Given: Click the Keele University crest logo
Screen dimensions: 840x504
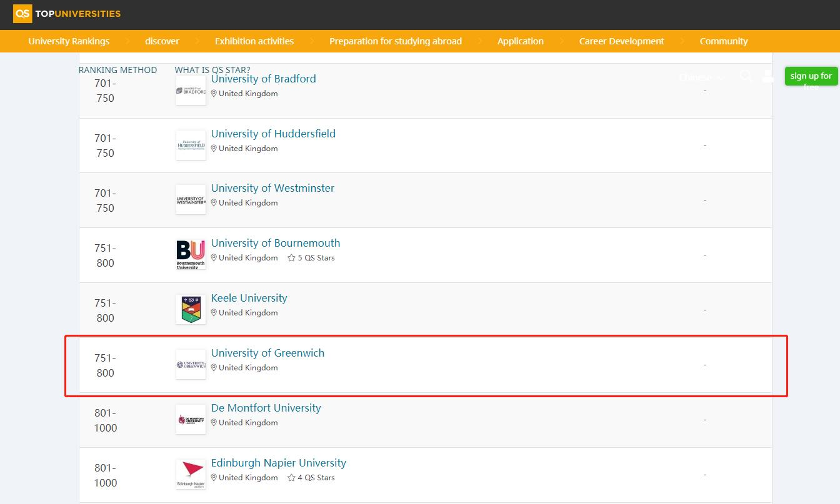Looking at the screenshot, I should point(191,309).
